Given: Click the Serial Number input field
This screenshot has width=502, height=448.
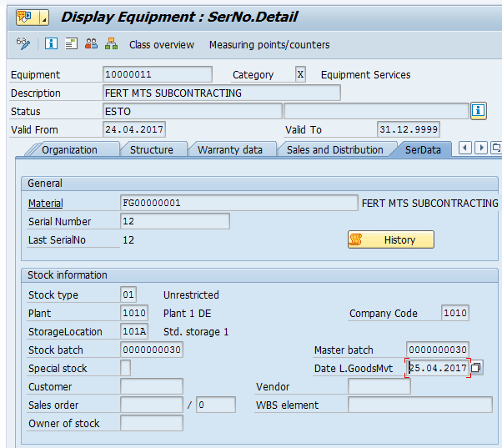Looking at the screenshot, I should [175, 221].
